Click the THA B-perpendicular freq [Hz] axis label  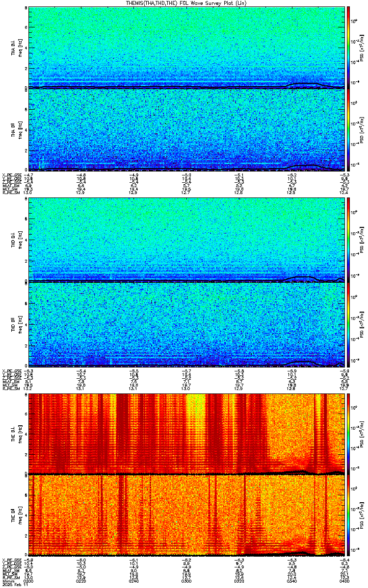pos(22,47)
